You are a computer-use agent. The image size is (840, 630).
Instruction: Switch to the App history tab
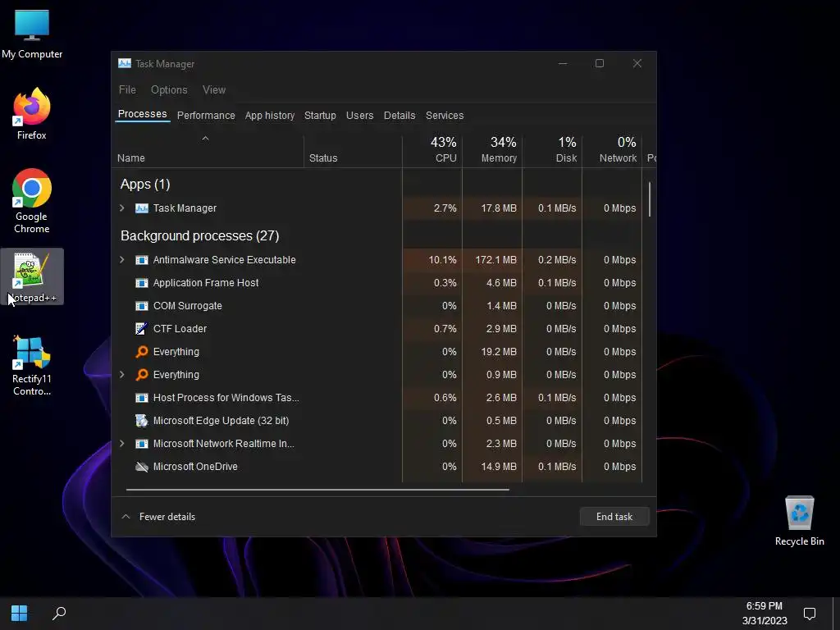[x=270, y=116]
